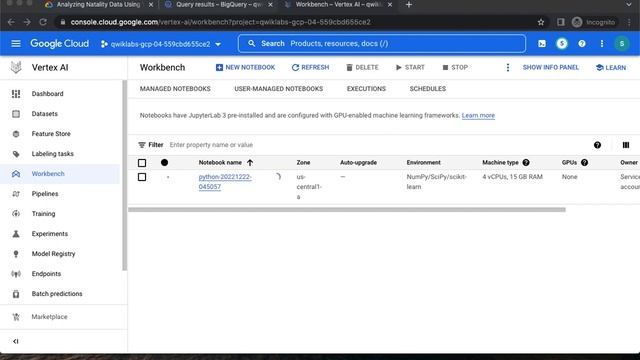Open Datasets in the sidebar
Viewport: 640px width, 360px height.
(44, 114)
